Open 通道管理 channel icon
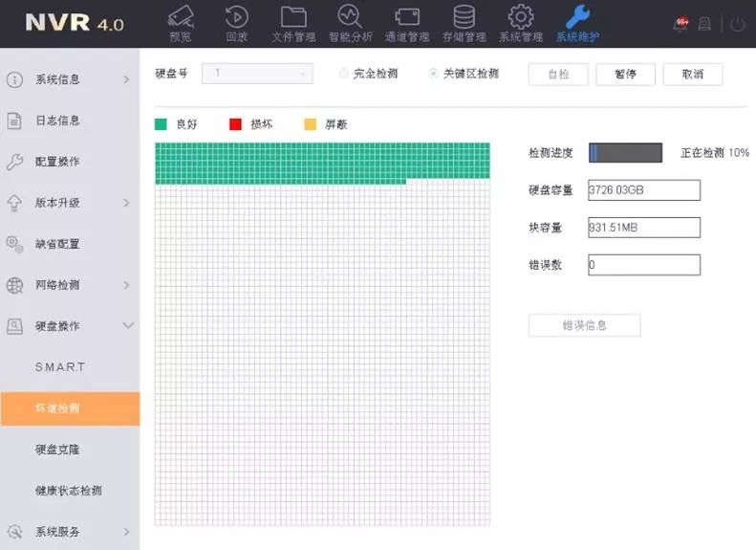Image resolution: width=756 pixels, height=550 pixels. pos(407,17)
